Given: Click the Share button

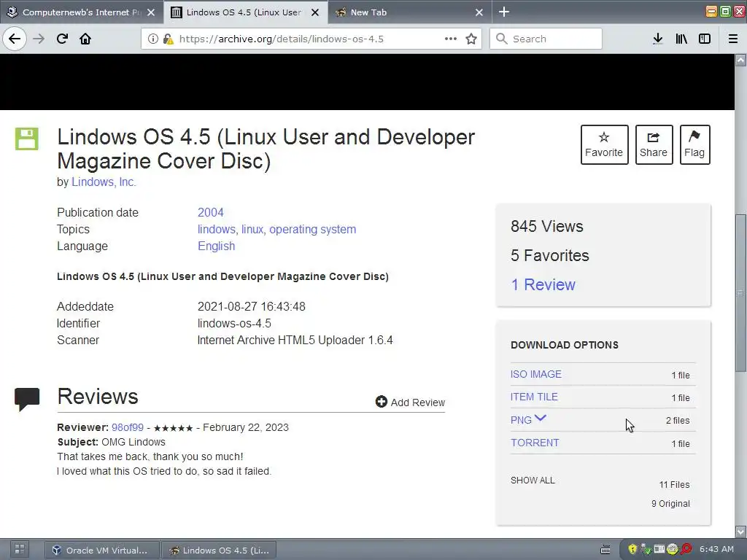Looking at the screenshot, I should pyautogui.click(x=654, y=145).
